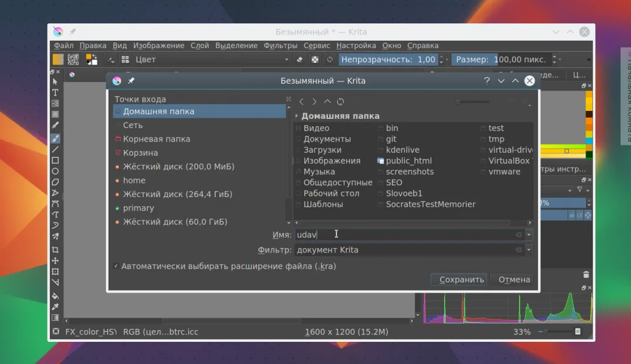Image resolution: width=631 pixels, height=364 pixels.
Task: Open the screenshots folder in file list
Action: pyautogui.click(x=409, y=172)
